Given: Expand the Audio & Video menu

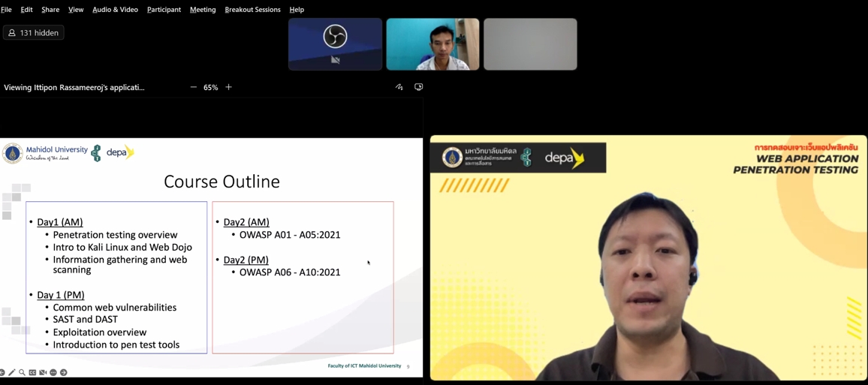Looking at the screenshot, I should (x=115, y=10).
